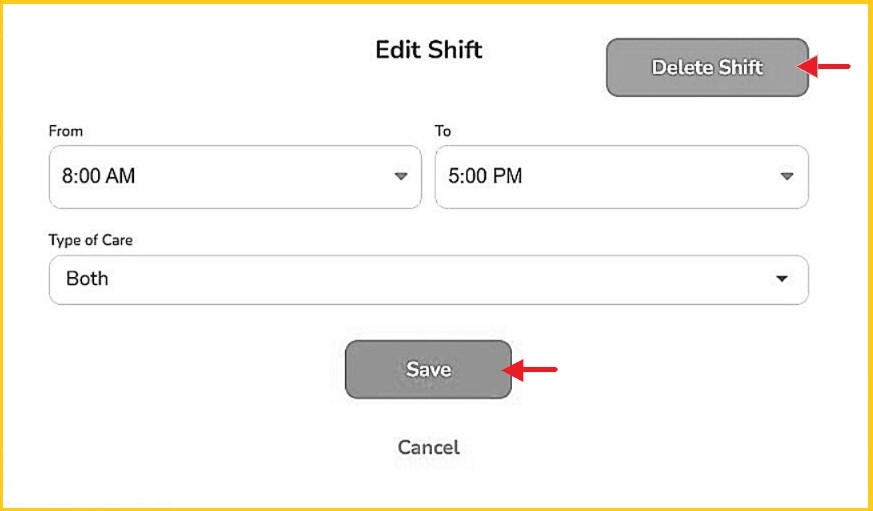Click the "Delete Shift" label text
The image size is (873, 511).
click(707, 68)
